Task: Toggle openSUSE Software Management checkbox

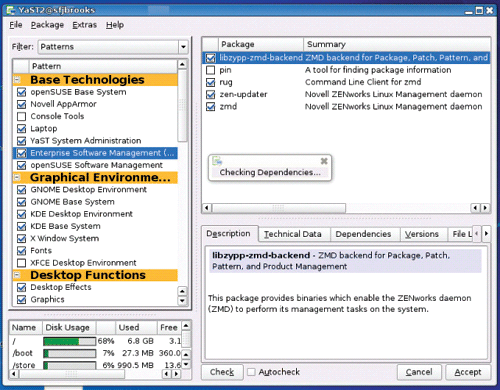Action: coord(21,165)
